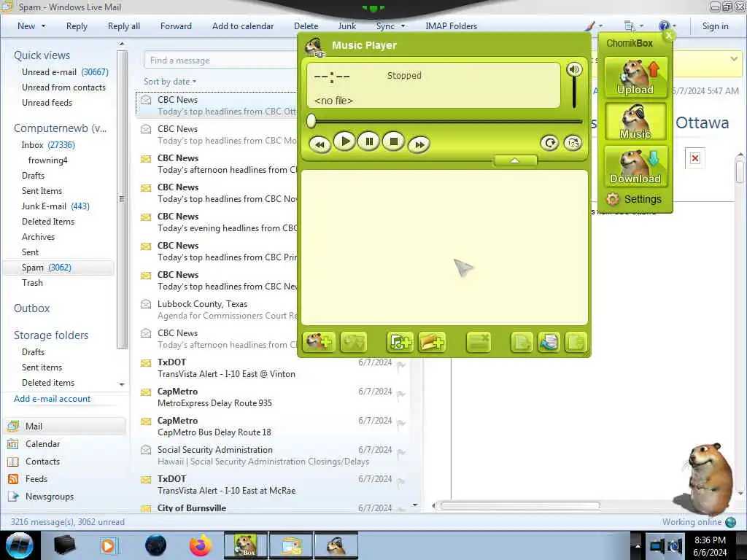Viewport: 747px width, 560px height.
Task: Mark message as Junk
Action: (347, 26)
